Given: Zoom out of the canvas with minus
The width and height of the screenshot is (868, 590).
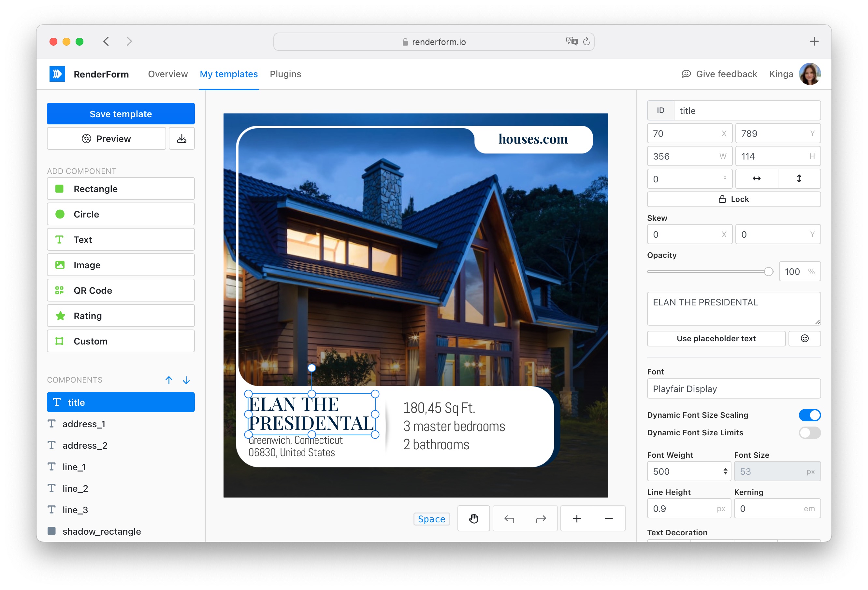Looking at the screenshot, I should pyautogui.click(x=609, y=518).
